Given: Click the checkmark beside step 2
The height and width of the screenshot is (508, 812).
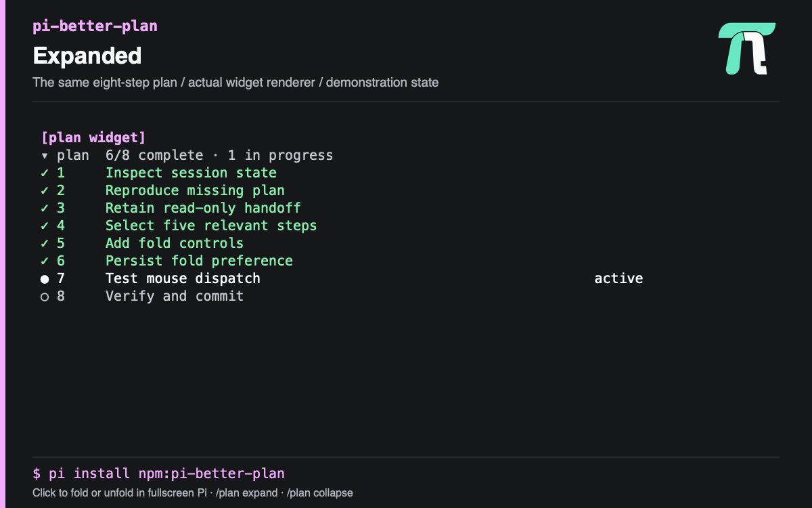Looking at the screenshot, I should [x=45, y=191].
